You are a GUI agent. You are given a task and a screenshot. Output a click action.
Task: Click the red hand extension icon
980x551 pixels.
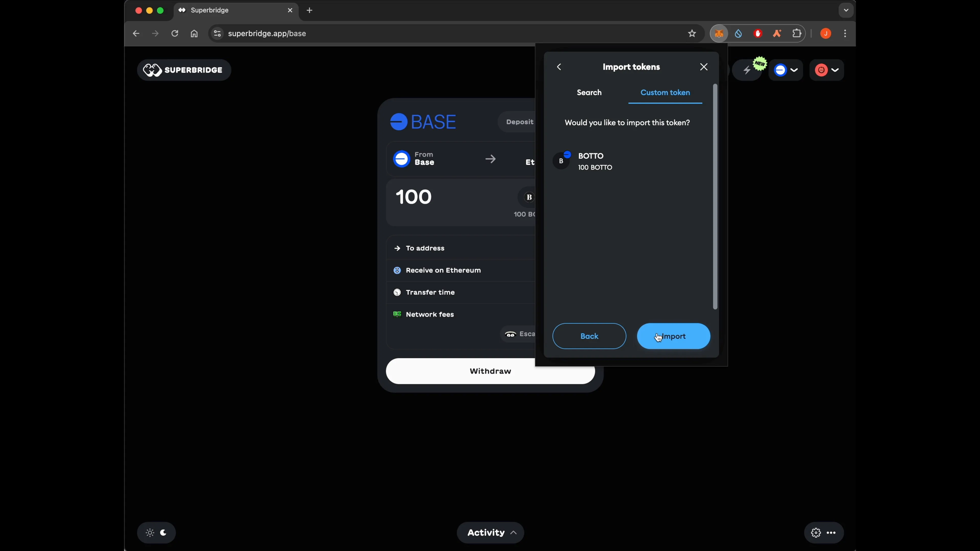[758, 33]
